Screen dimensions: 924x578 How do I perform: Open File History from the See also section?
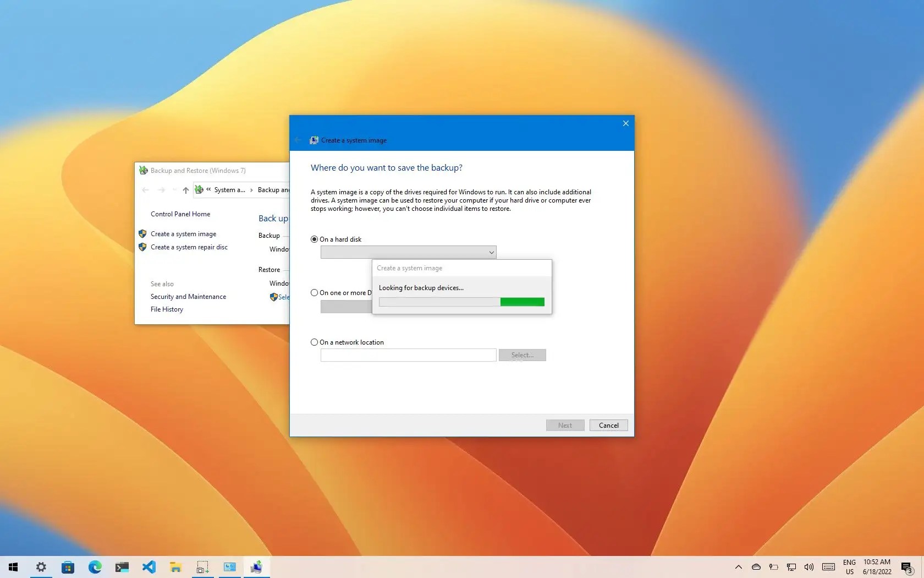tap(167, 309)
